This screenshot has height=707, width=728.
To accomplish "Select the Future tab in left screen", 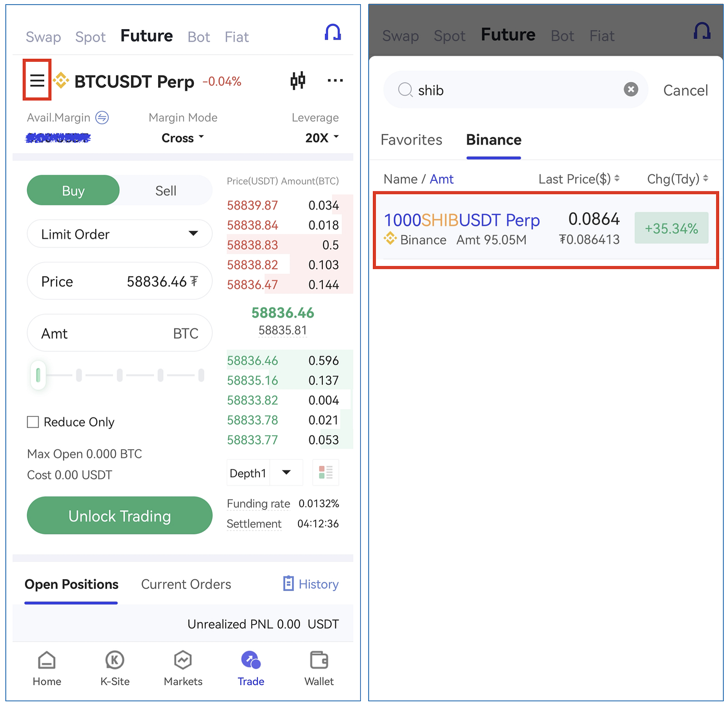I will 147,36.
